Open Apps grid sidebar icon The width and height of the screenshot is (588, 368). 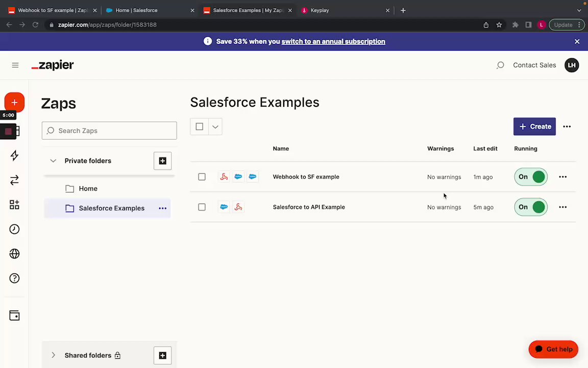pos(14,204)
